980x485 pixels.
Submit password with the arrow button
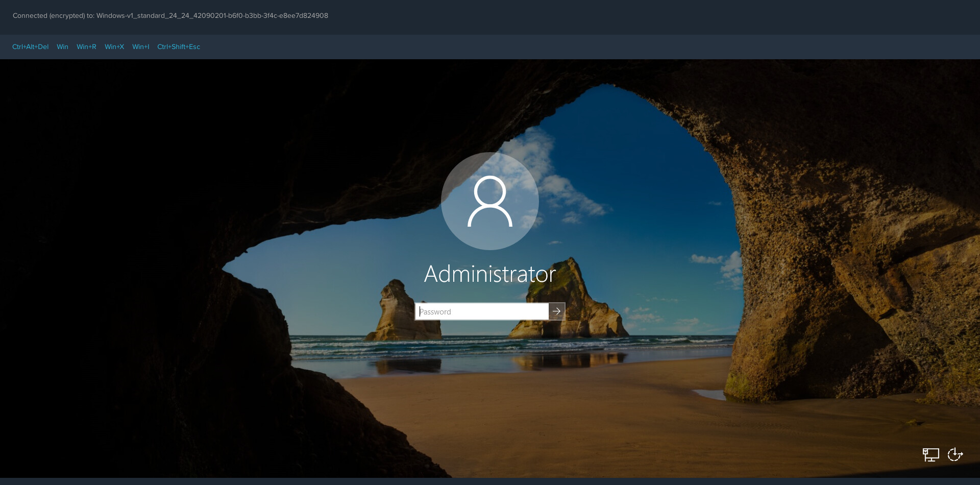[557, 311]
